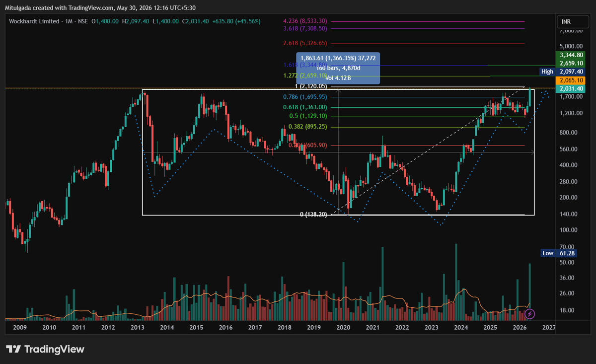Click the green 3,344.80 price axis tag
The height and width of the screenshot is (364, 596).
click(571, 55)
